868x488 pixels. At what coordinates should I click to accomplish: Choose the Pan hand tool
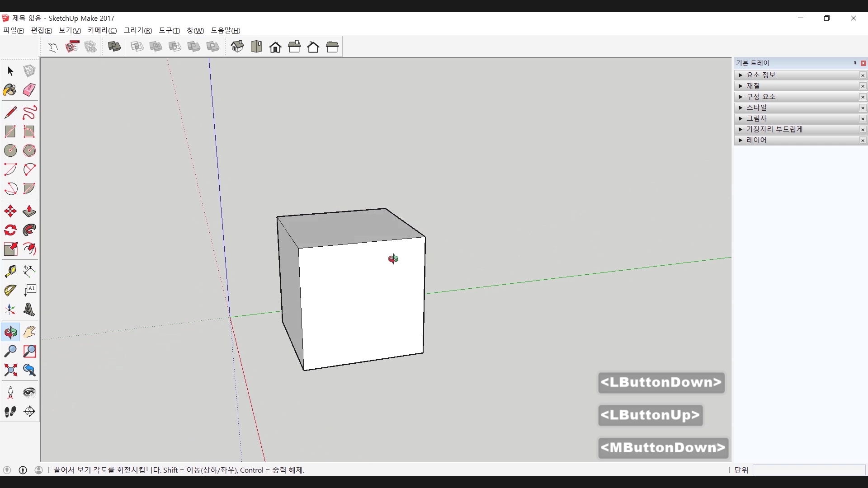[29, 332]
